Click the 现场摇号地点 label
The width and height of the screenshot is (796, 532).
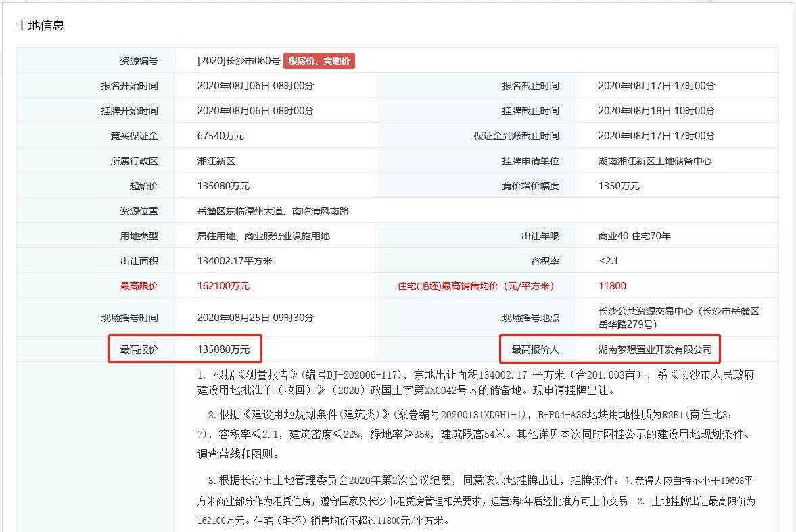click(530, 318)
